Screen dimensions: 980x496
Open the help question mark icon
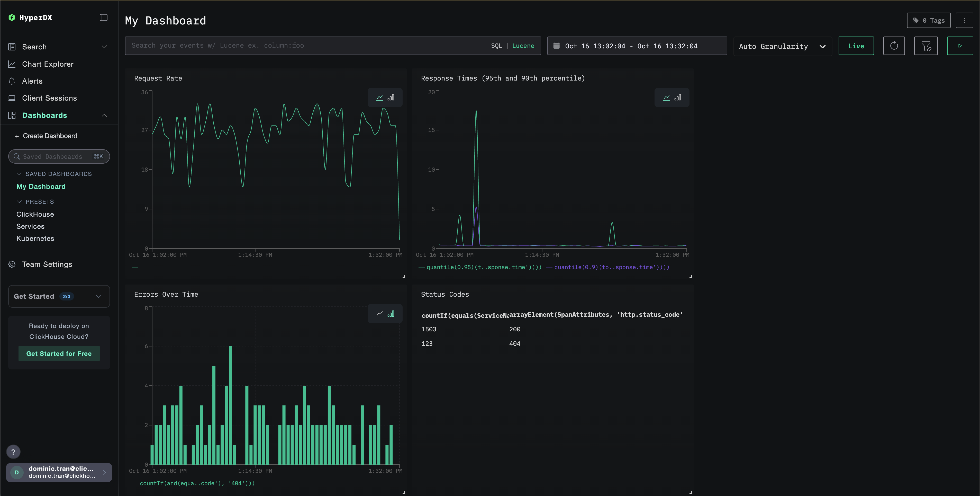tap(13, 452)
